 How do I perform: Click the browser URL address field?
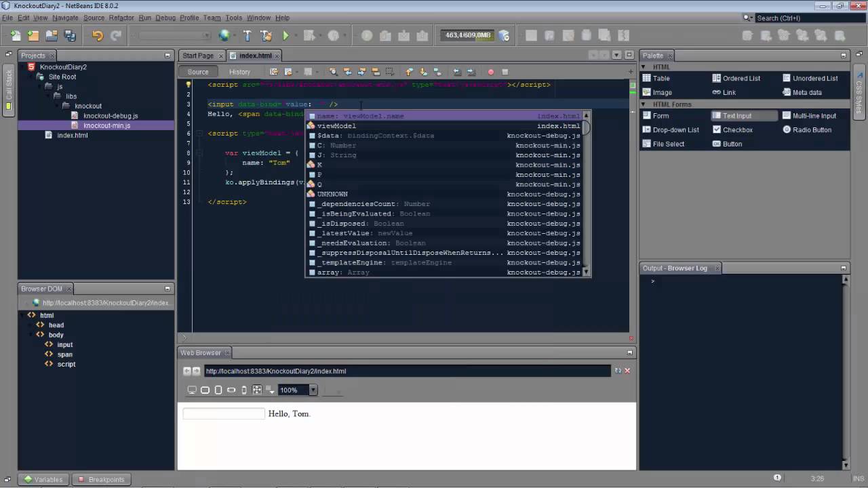tap(407, 371)
